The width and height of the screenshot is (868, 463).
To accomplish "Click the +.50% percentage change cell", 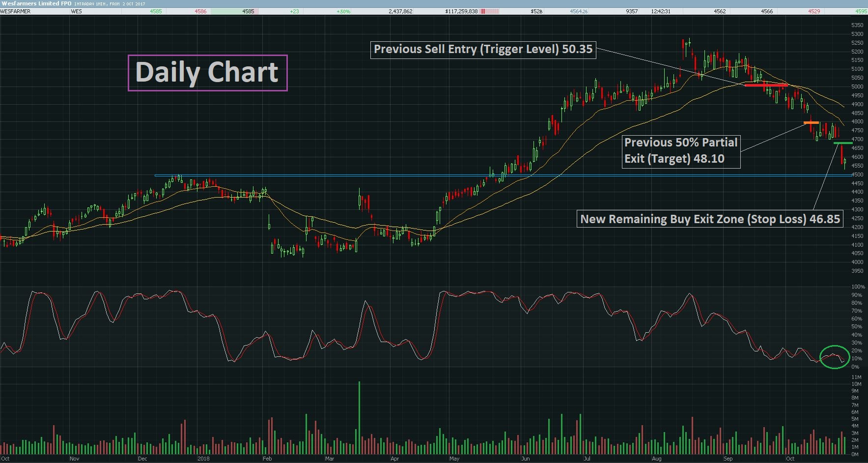I will coord(343,11).
